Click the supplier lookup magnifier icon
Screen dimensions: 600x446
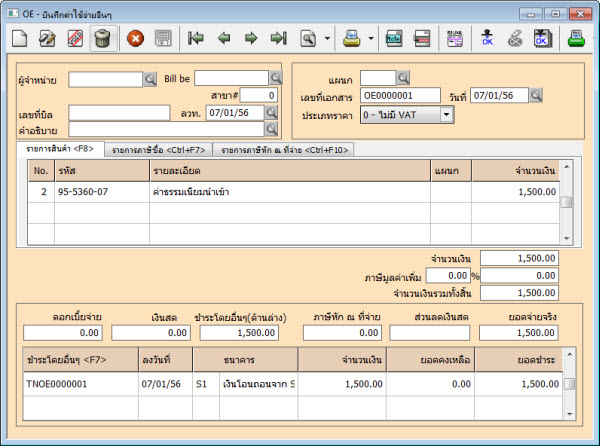(150, 79)
